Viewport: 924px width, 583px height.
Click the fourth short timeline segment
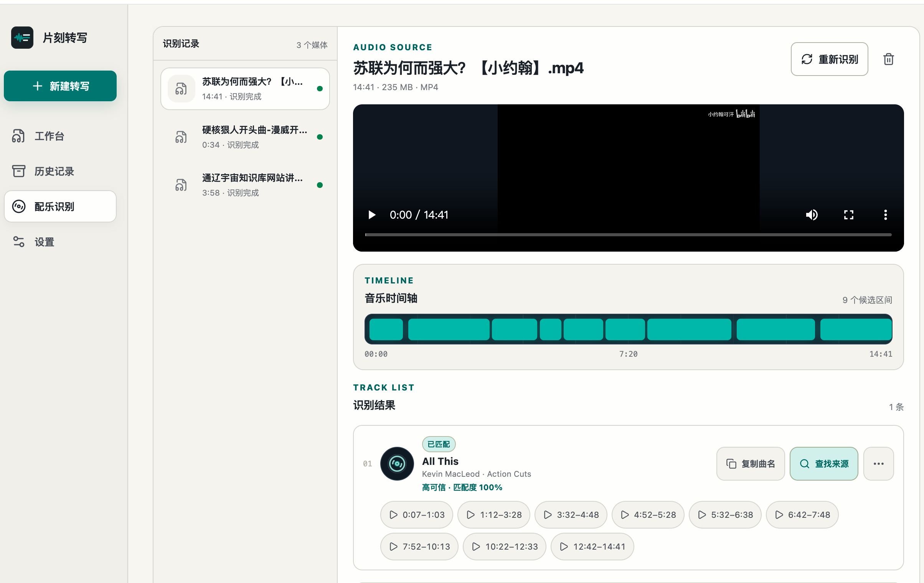click(550, 329)
